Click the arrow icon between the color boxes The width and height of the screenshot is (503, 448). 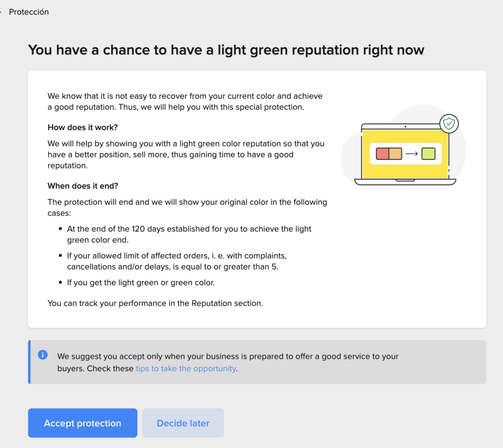click(x=411, y=154)
